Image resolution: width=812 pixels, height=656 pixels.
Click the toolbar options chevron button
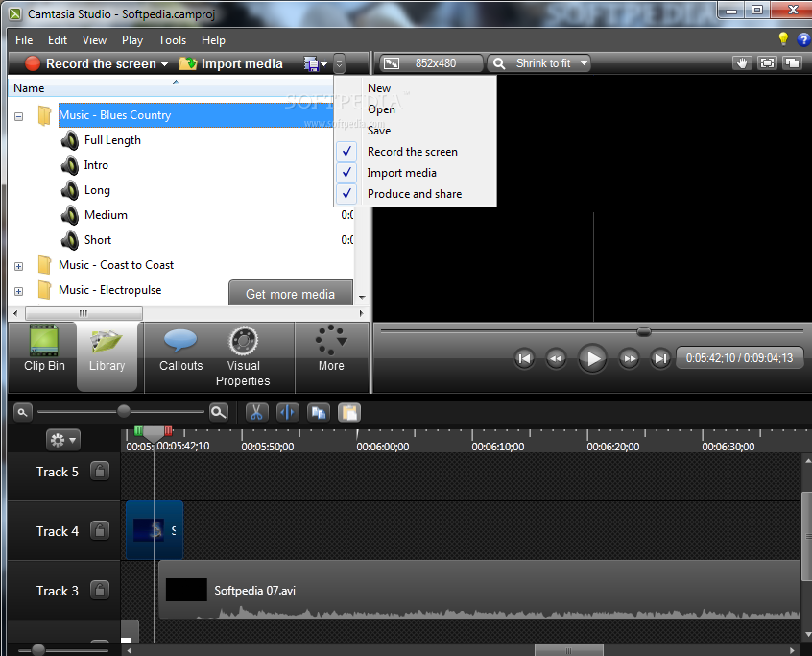tap(339, 63)
